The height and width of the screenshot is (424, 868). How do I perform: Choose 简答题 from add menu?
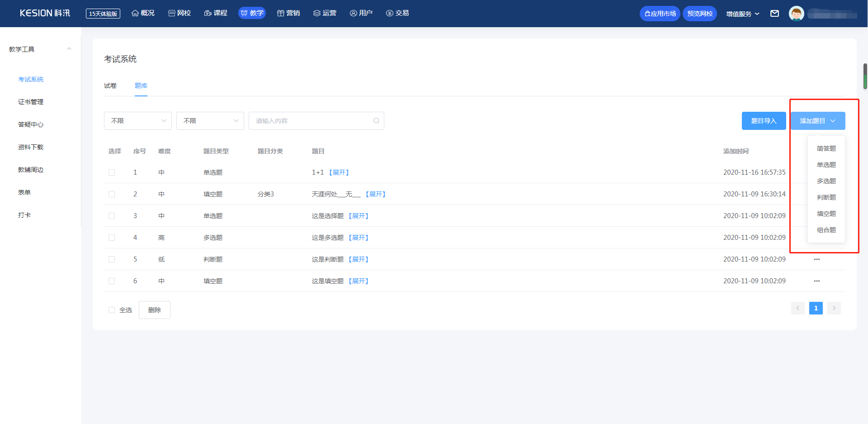(826, 148)
